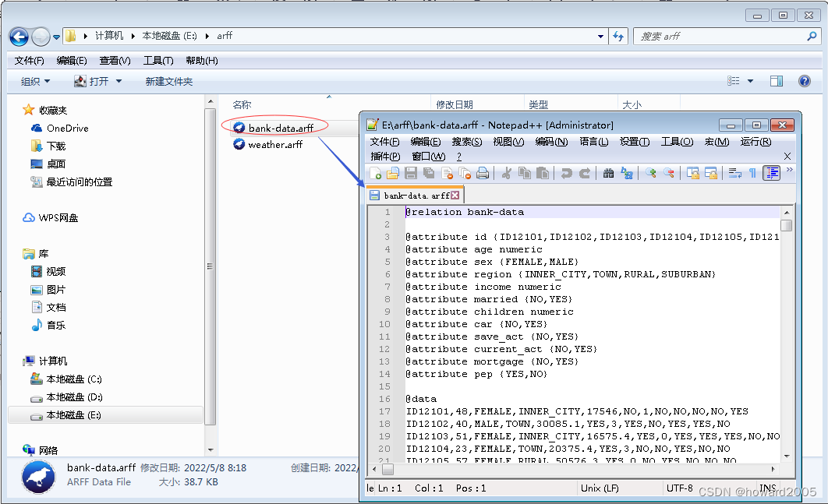This screenshot has width=828, height=504.
Task: Expand 打开 dropdown arrow
Action: 119,81
